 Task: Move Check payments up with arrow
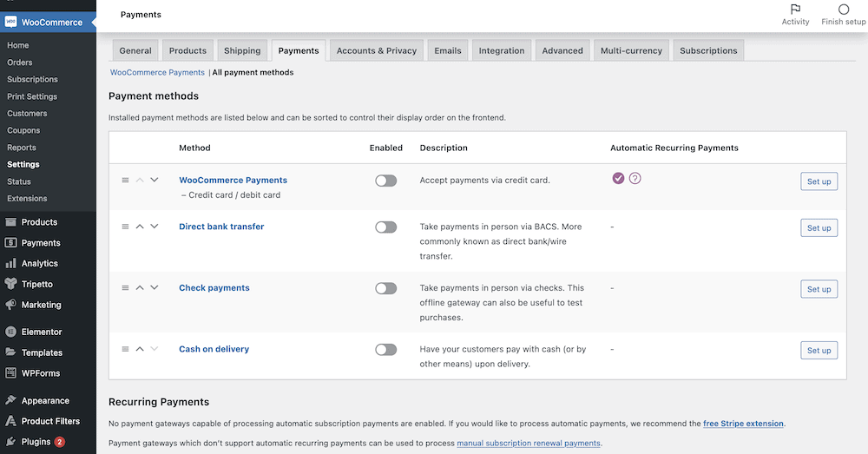click(140, 288)
